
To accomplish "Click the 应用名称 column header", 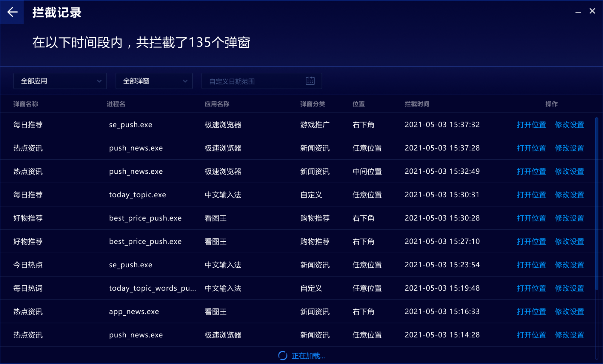I will (217, 104).
